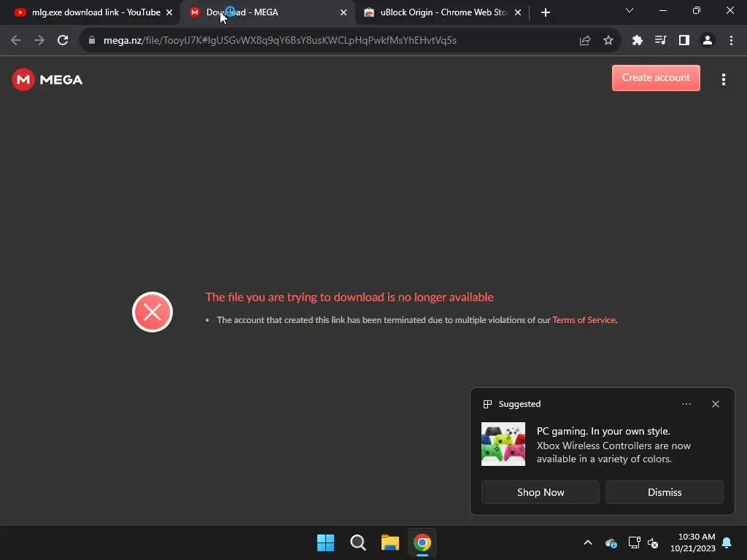View site information lock icon
The height and width of the screenshot is (560, 747).
point(92,41)
